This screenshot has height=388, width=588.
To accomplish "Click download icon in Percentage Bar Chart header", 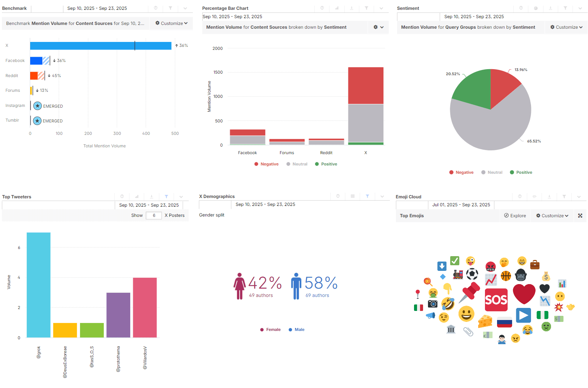I will point(352,8).
